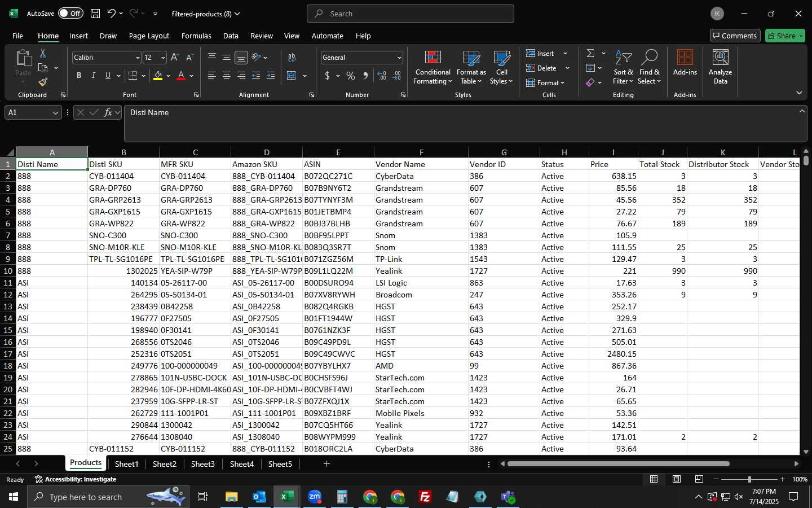The image size is (812, 508).
Task: Toggle Center horizontal alignment
Action: [x=227, y=76]
